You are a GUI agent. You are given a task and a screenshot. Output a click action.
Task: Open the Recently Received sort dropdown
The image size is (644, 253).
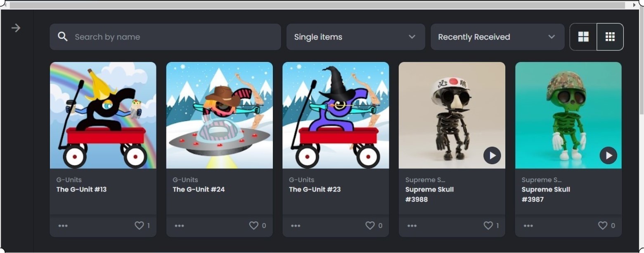point(497,37)
